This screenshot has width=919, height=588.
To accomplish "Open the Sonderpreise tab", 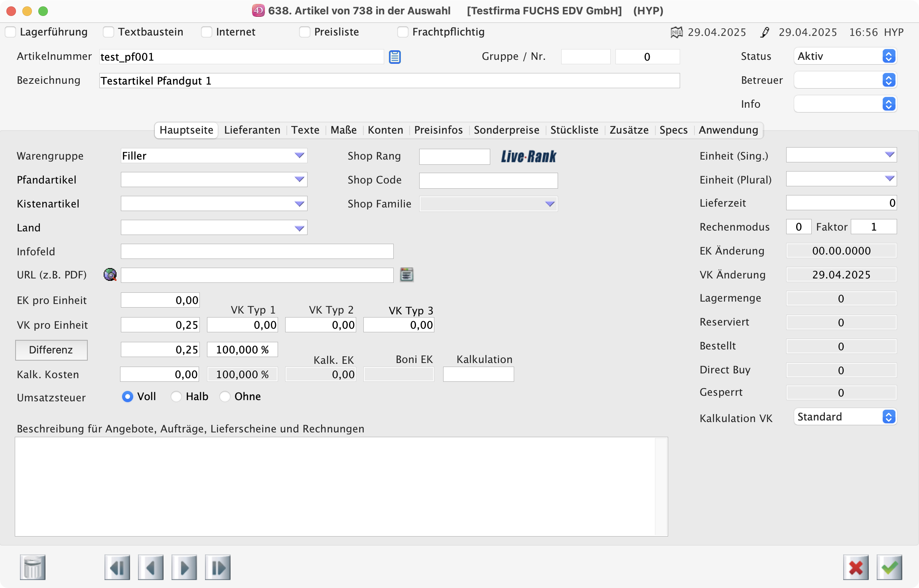I will (x=507, y=130).
